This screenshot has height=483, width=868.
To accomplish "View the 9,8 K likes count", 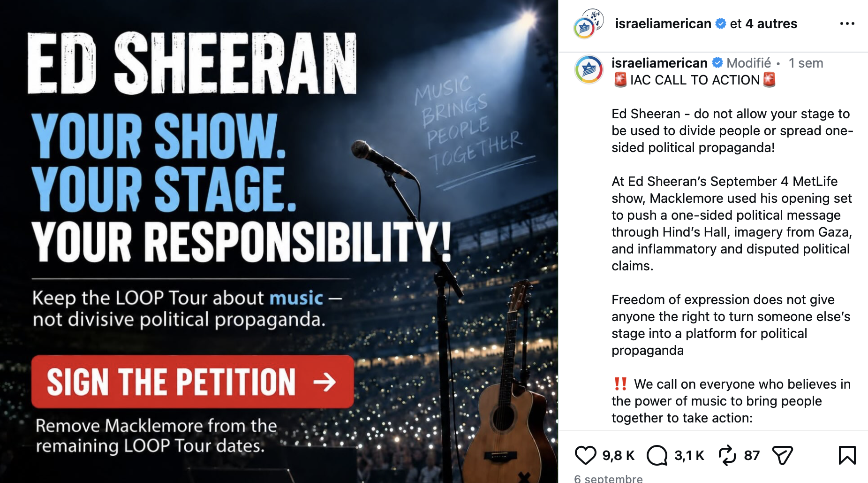I will (x=618, y=455).
